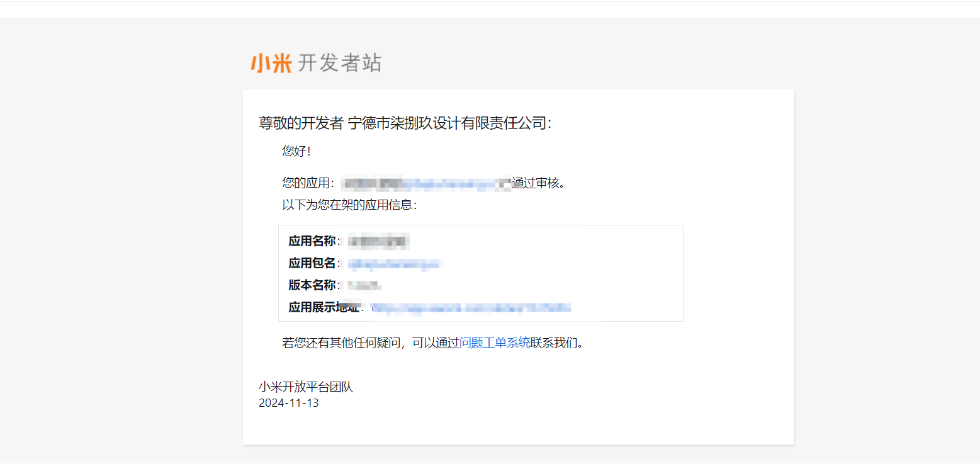Screen dimensions: 980x471
Task: Select the date 2024-11-13
Action: pos(289,403)
